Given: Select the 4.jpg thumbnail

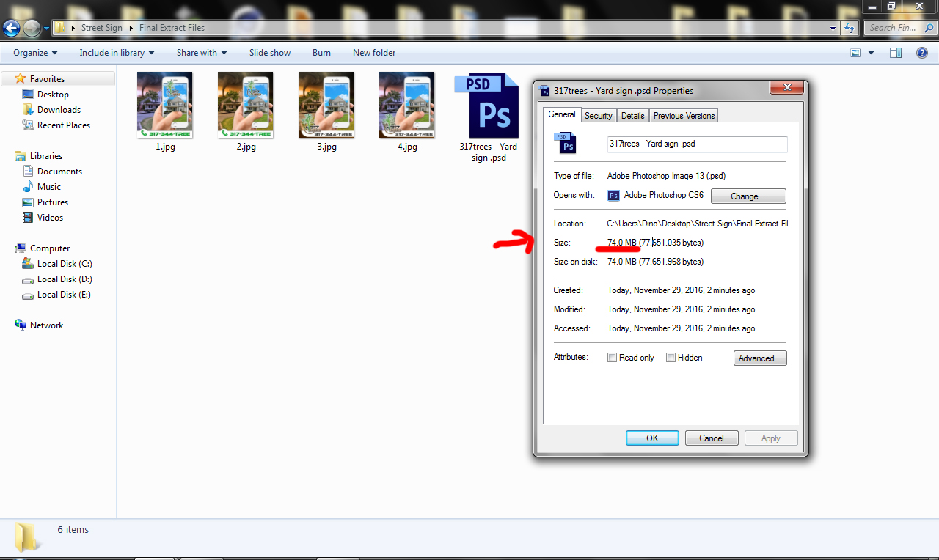Looking at the screenshot, I should [407, 105].
